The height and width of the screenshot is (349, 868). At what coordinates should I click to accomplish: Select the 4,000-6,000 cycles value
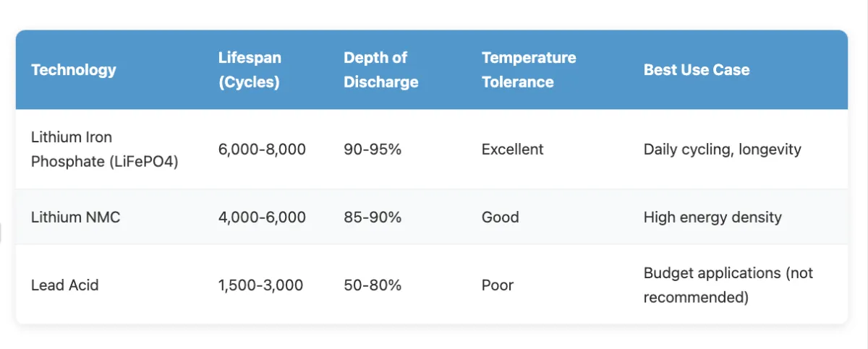pos(262,217)
